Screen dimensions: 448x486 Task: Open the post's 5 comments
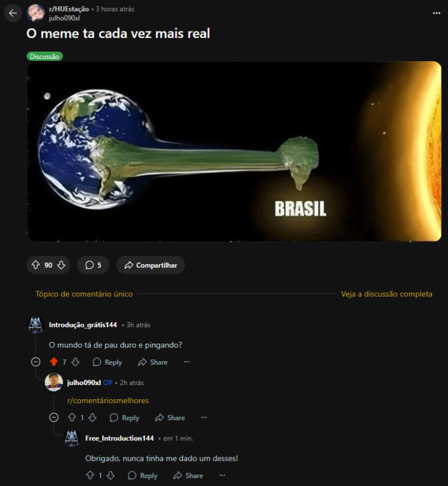pos(93,265)
